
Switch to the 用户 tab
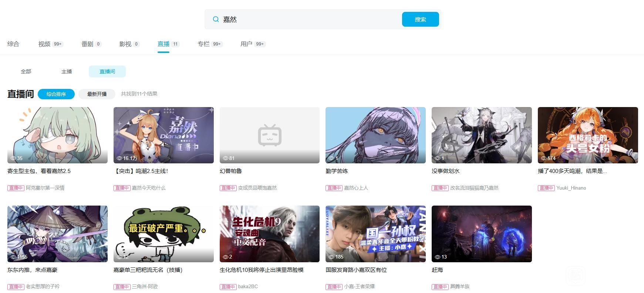(x=246, y=44)
